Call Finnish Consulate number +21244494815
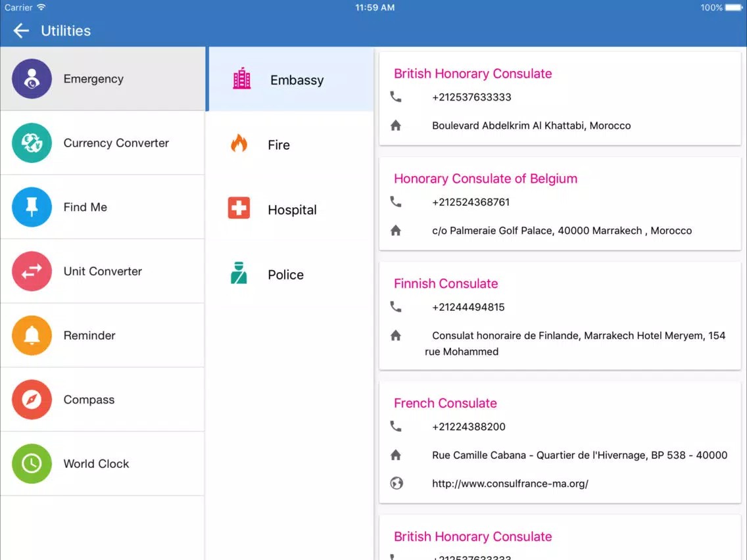The image size is (747, 560). [x=468, y=307]
